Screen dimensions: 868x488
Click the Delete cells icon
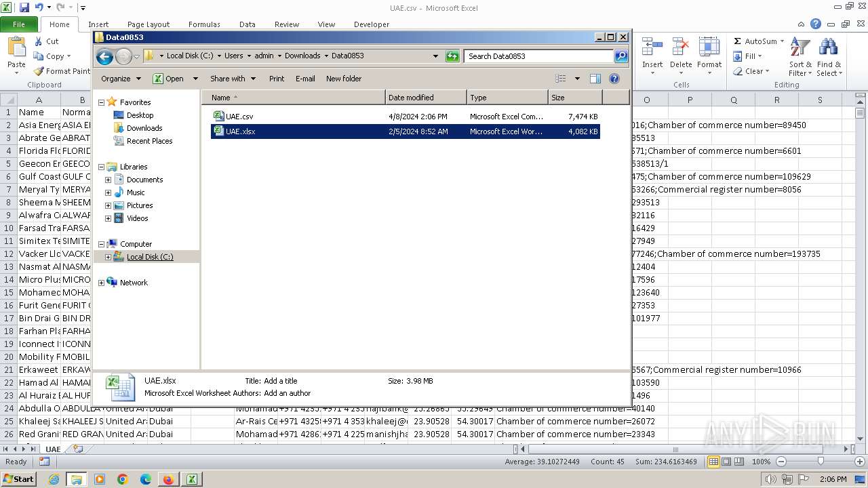[x=680, y=47]
